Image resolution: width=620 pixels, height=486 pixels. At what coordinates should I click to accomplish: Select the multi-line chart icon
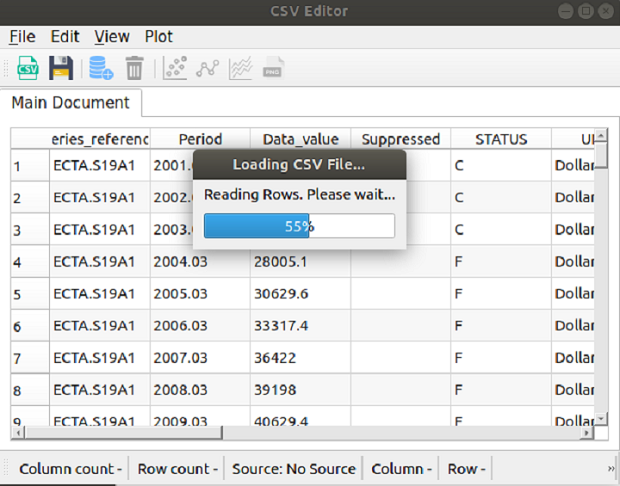point(240,68)
